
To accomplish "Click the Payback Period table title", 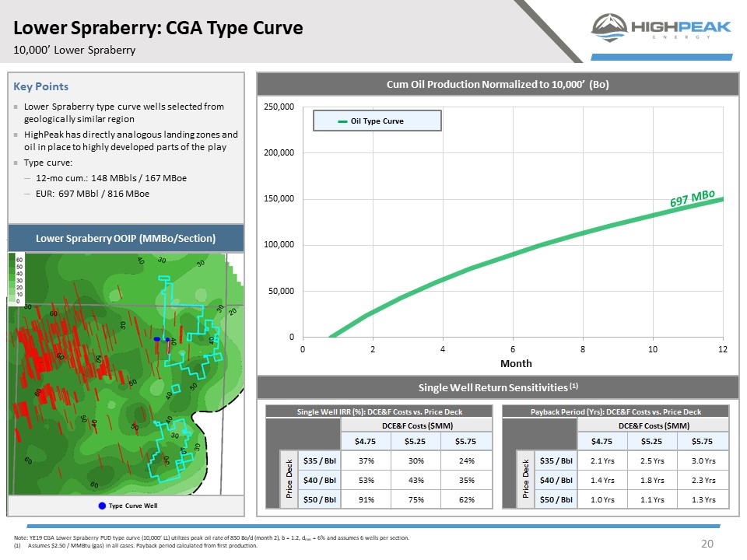I will [x=615, y=411].
